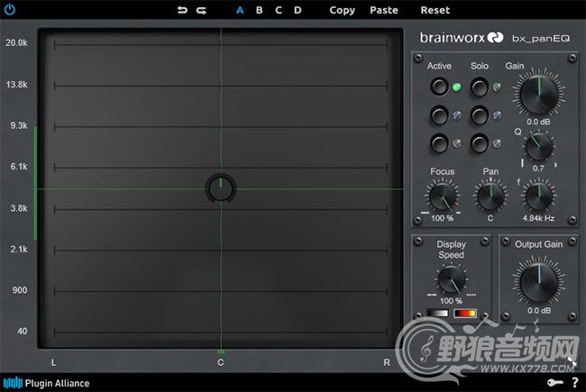
Task: Toggle the second band Solo button
Action: click(x=480, y=115)
